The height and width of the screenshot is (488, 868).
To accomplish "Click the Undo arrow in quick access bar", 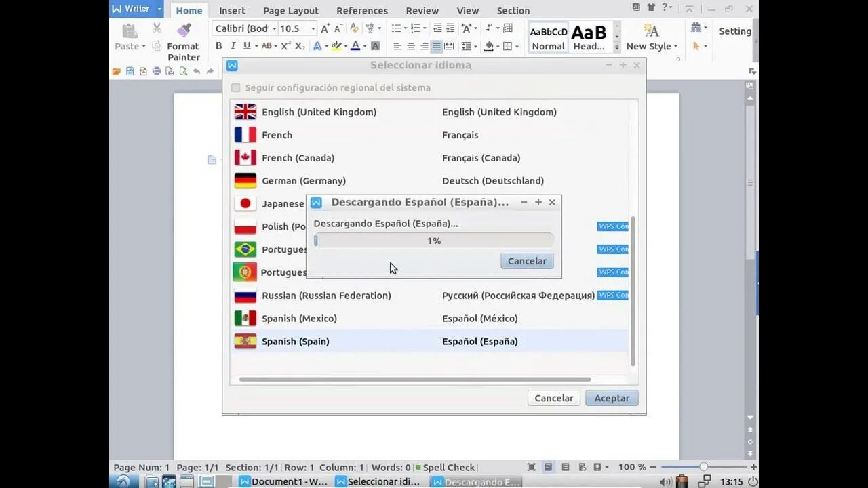I will 197,71.
